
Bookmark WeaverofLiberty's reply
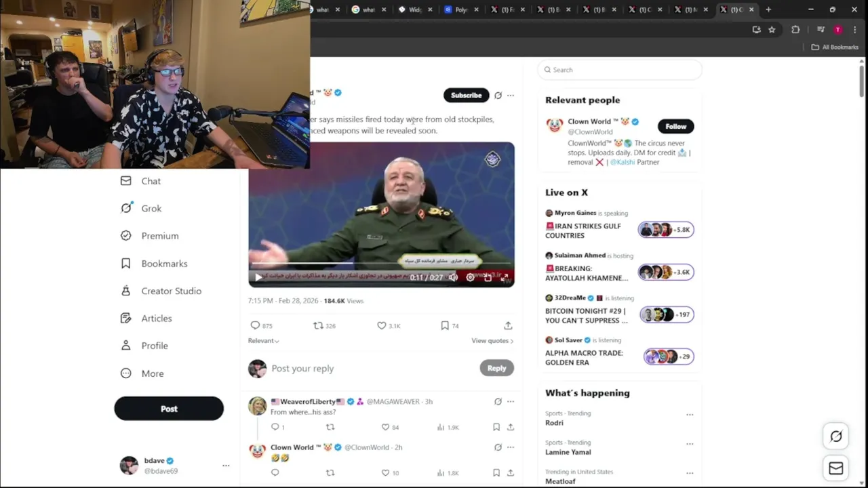(496, 427)
